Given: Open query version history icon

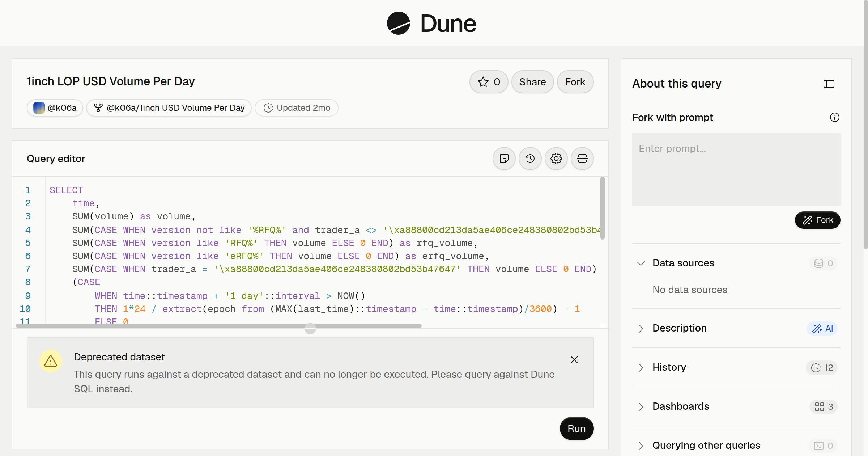Looking at the screenshot, I should tap(530, 159).
